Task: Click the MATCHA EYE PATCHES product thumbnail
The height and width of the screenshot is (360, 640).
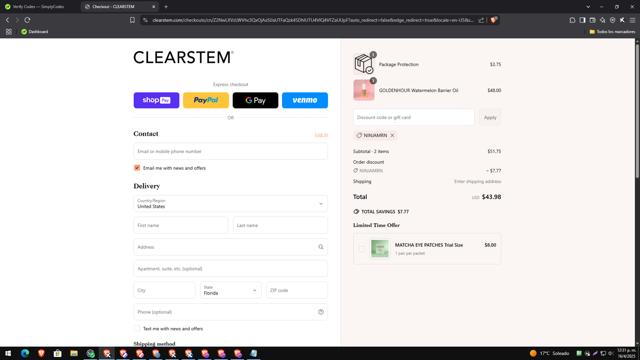Action: point(380,248)
